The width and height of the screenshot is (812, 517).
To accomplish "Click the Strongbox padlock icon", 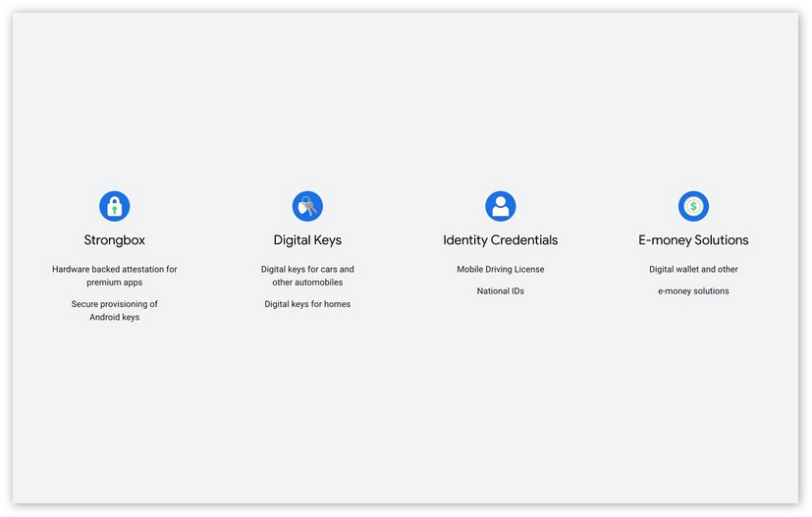I will (x=115, y=206).
